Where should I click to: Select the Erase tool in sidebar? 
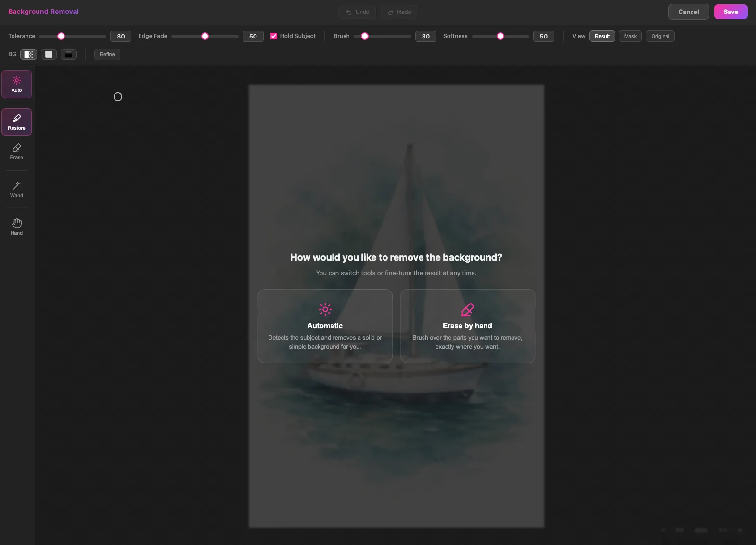(x=16, y=152)
